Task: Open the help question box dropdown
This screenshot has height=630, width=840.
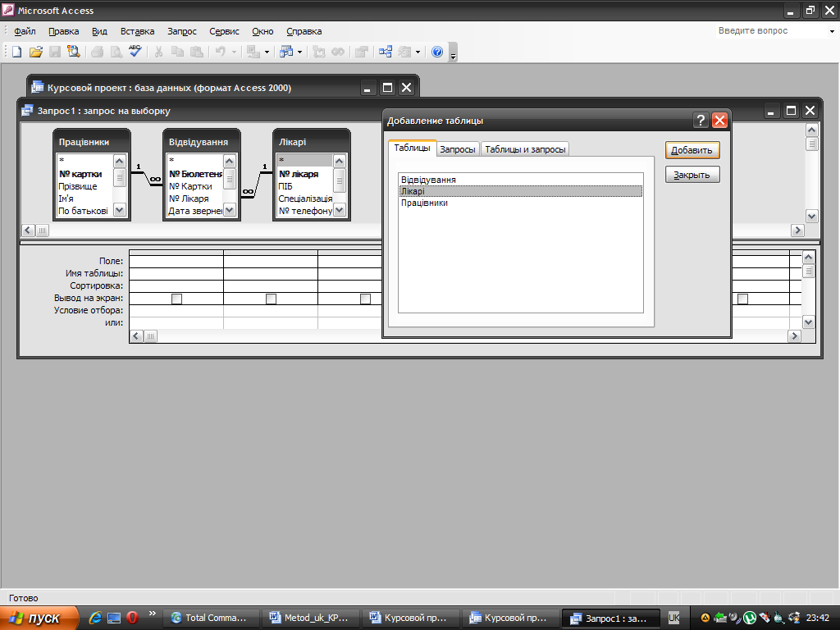Action: tap(832, 31)
